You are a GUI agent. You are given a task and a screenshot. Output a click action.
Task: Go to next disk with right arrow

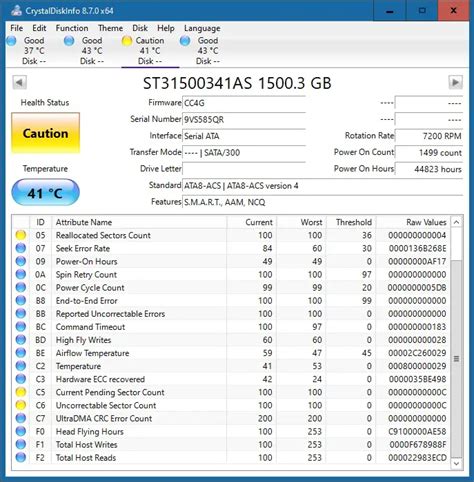[x=455, y=82]
